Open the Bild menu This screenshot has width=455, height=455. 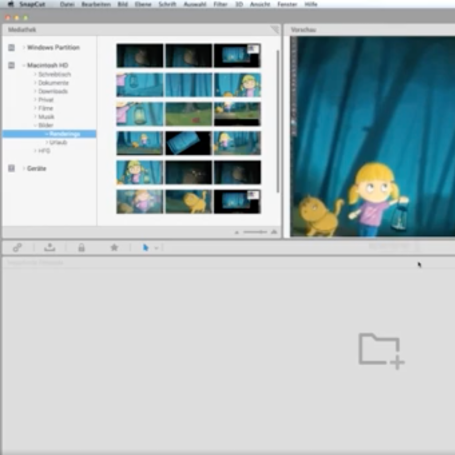[x=123, y=4]
